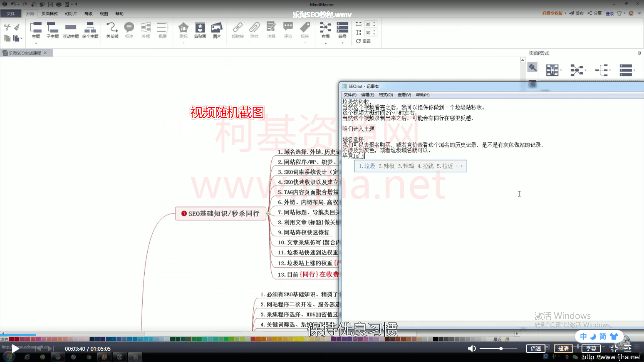644x362 pixels.
Task: Increase the vertical spacing value stepper
Action: (374, 31)
